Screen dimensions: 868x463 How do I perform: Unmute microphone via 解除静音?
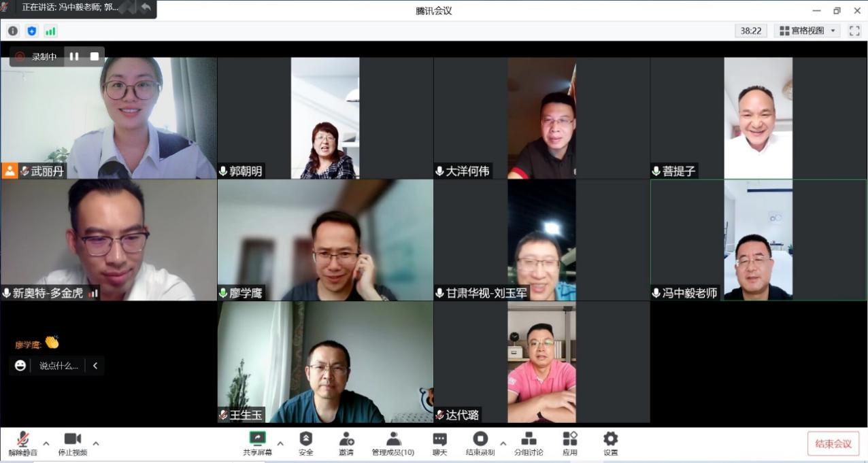coord(23,443)
